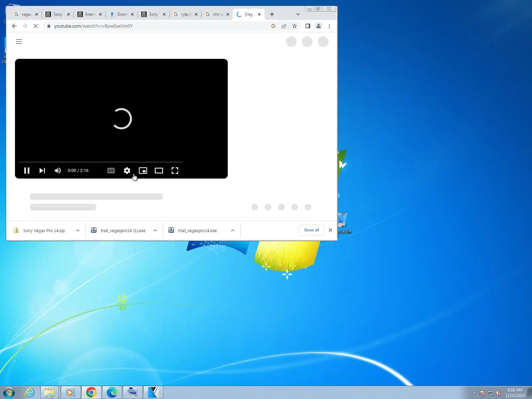Open a new browser tab
This screenshot has height=399, width=532.
coord(272,14)
